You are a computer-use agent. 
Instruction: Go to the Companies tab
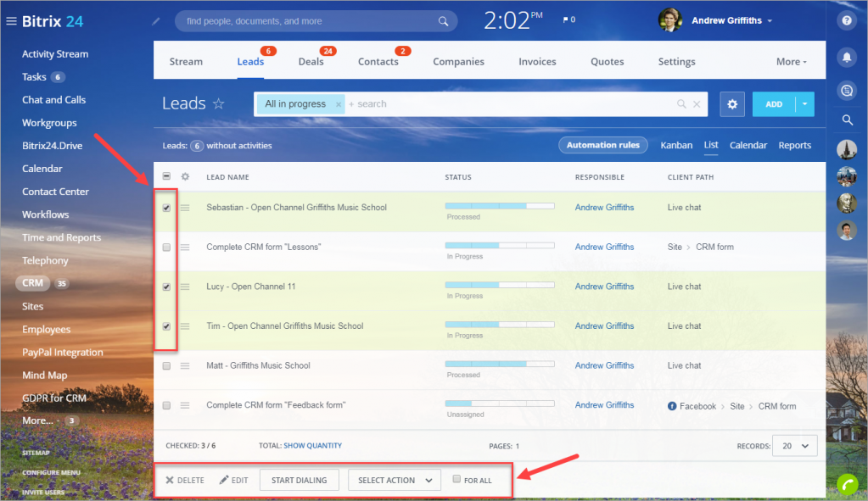[458, 62]
